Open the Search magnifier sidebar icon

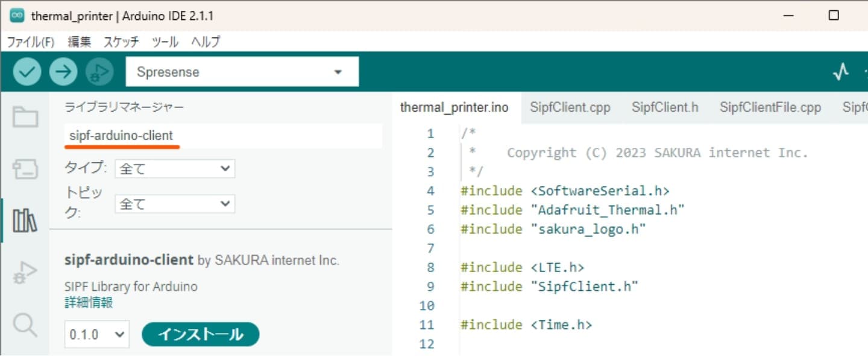point(25,325)
